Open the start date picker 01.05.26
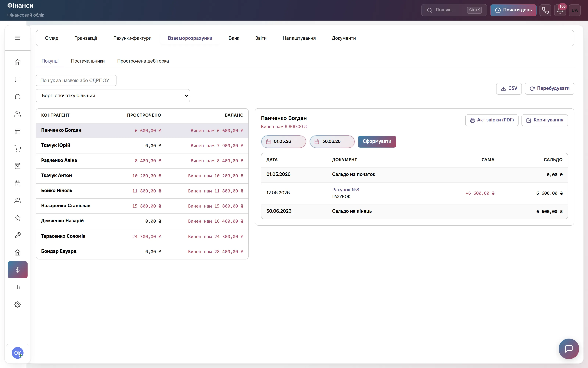This screenshot has width=588, height=368. pos(284,142)
